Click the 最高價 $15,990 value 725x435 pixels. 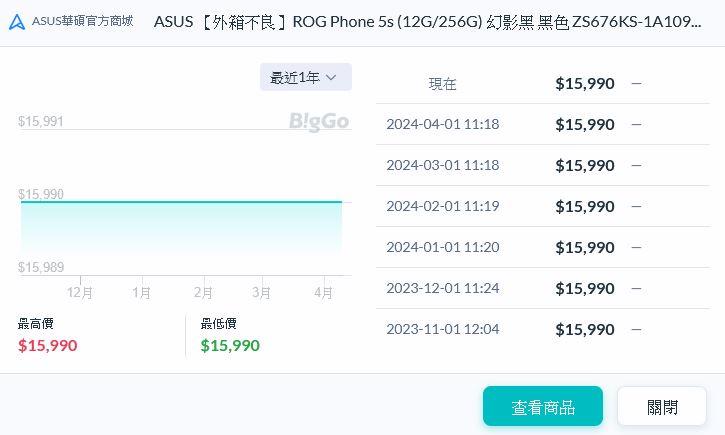pyautogui.click(x=47, y=345)
